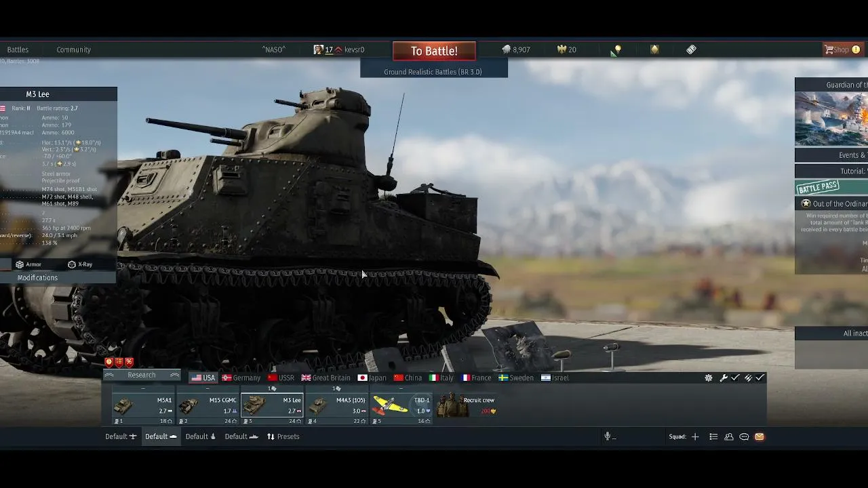Add a squad member with plus icon
The width and height of the screenshot is (868, 488).
[x=695, y=436]
